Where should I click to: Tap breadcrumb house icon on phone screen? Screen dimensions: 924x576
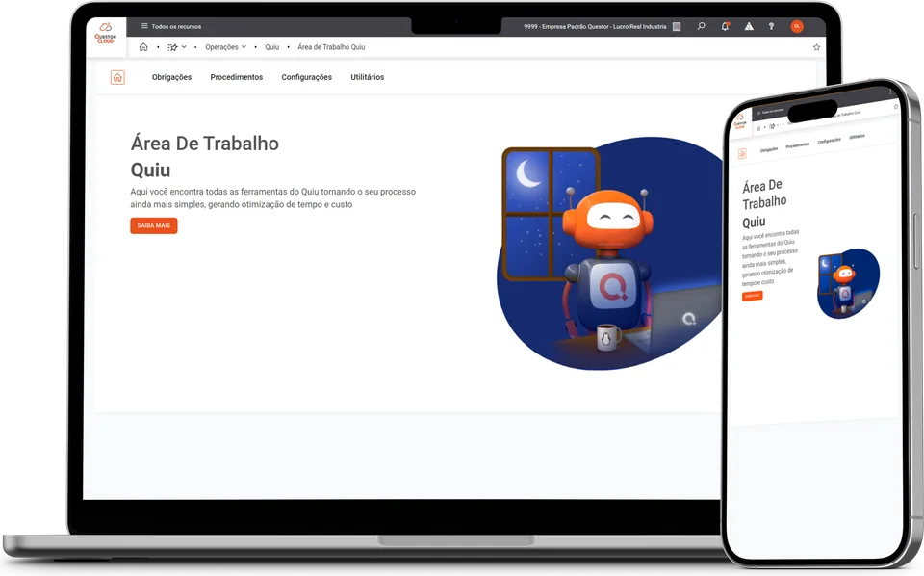(x=758, y=128)
